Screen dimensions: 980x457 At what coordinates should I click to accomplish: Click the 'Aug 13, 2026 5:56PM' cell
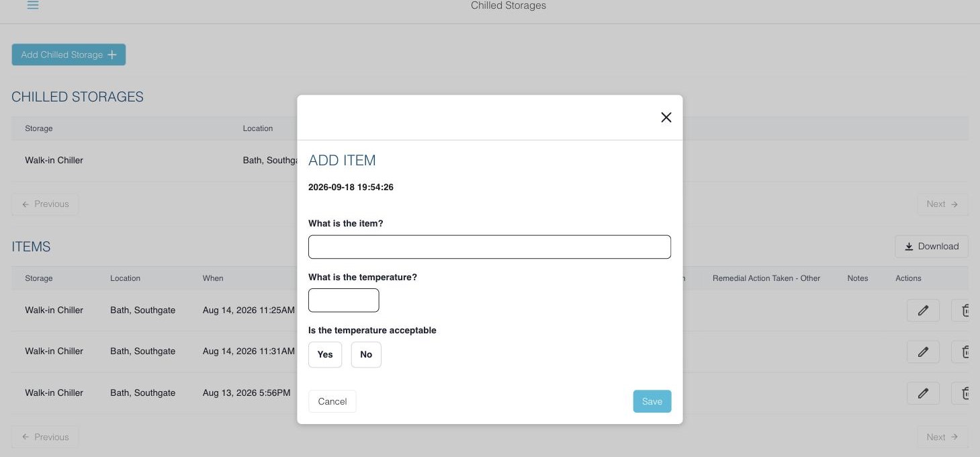(247, 392)
